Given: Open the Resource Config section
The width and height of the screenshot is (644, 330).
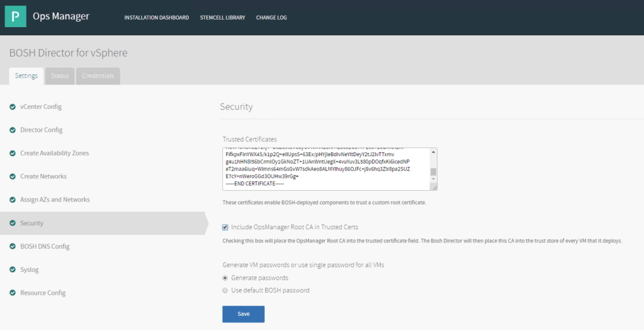Looking at the screenshot, I should coord(43,293).
